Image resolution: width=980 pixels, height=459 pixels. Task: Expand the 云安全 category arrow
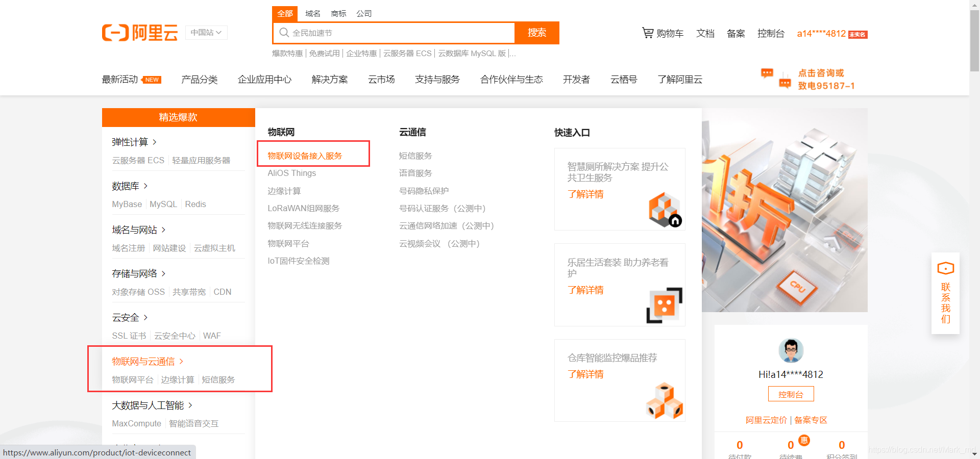[x=145, y=317]
